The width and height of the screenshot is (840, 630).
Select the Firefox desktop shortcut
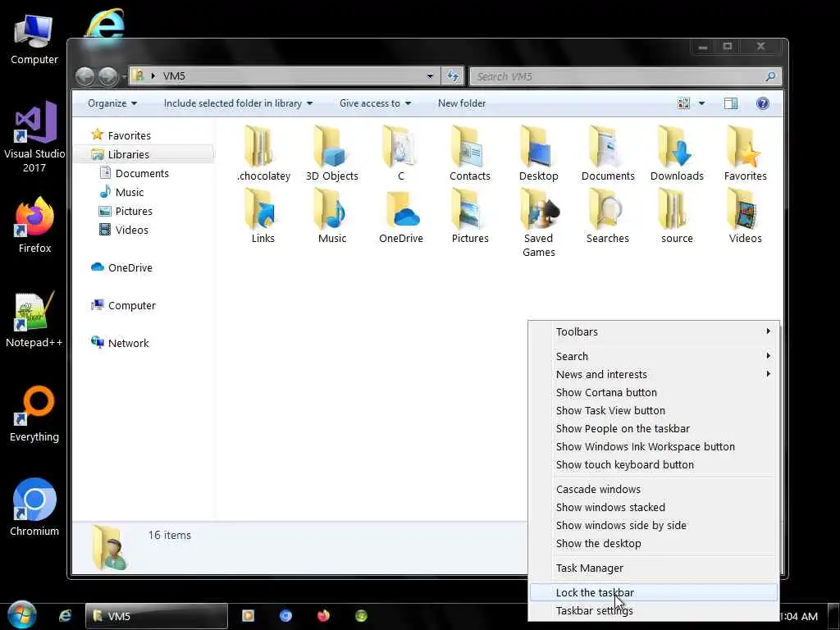[34, 225]
